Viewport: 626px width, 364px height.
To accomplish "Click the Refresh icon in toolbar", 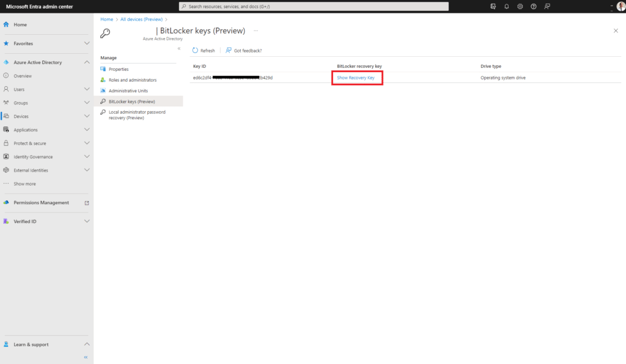I will click(x=196, y=51).
